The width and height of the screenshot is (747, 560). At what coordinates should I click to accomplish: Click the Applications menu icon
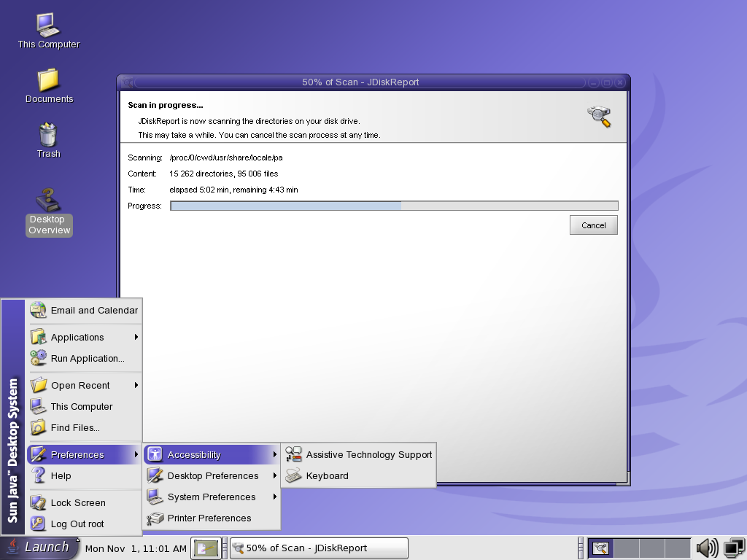(38, 337)
